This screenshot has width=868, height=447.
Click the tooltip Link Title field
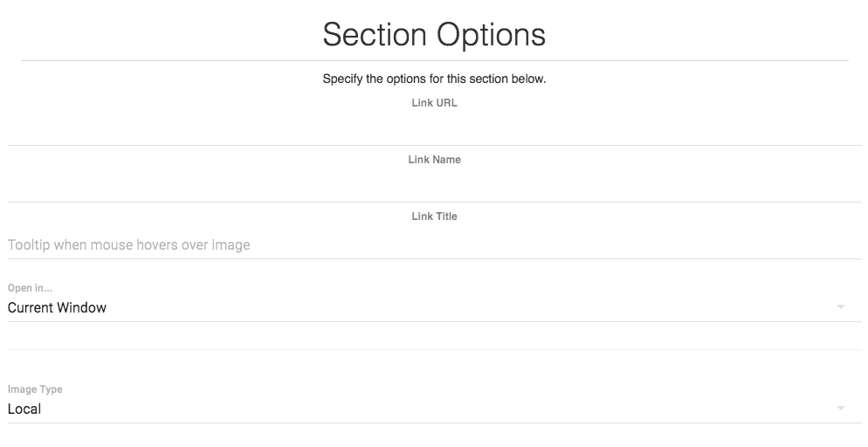[x=434, y=244]
